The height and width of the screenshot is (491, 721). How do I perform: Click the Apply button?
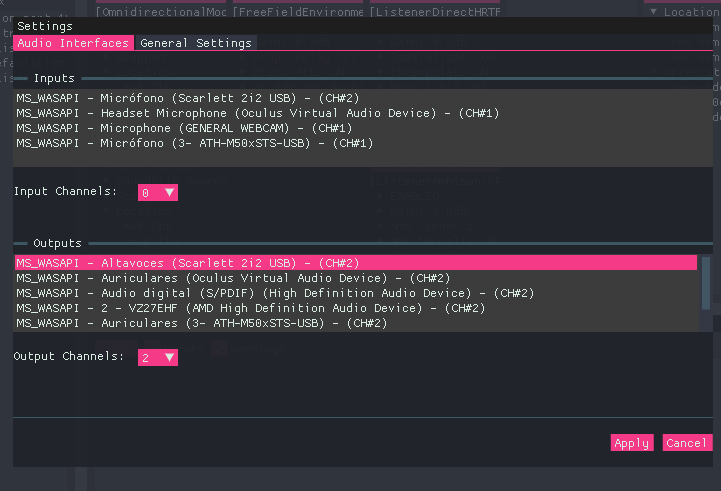(632, 443)
